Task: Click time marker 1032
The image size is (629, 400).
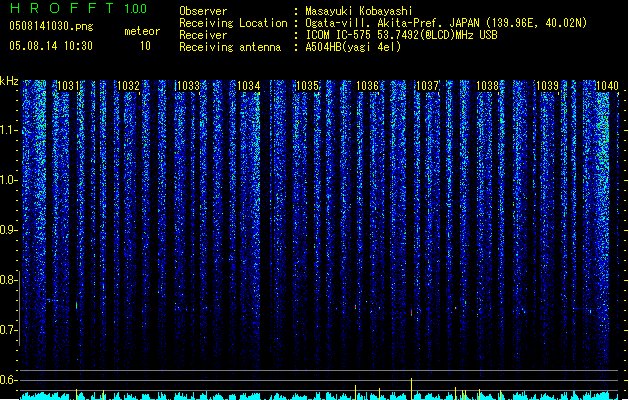Action: pos(128,86)
